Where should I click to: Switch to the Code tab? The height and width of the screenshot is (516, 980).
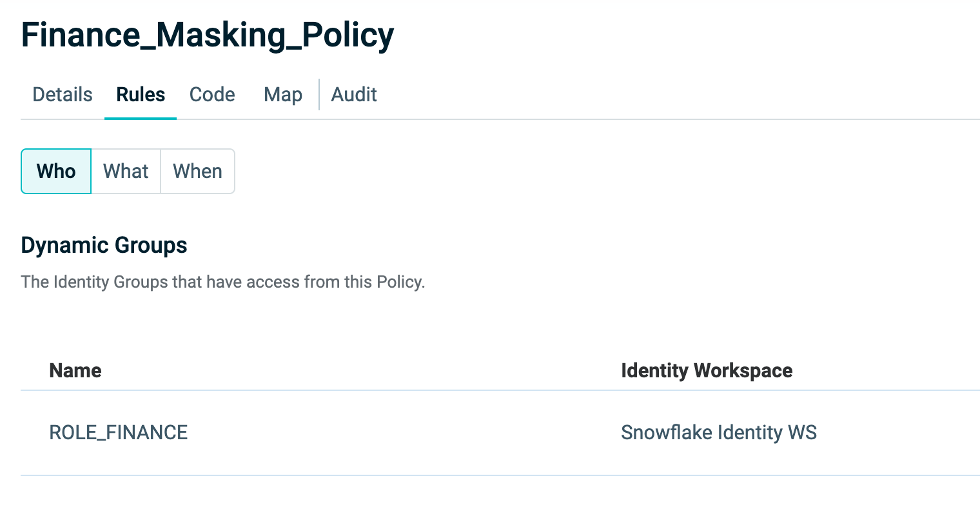[212, 95]
